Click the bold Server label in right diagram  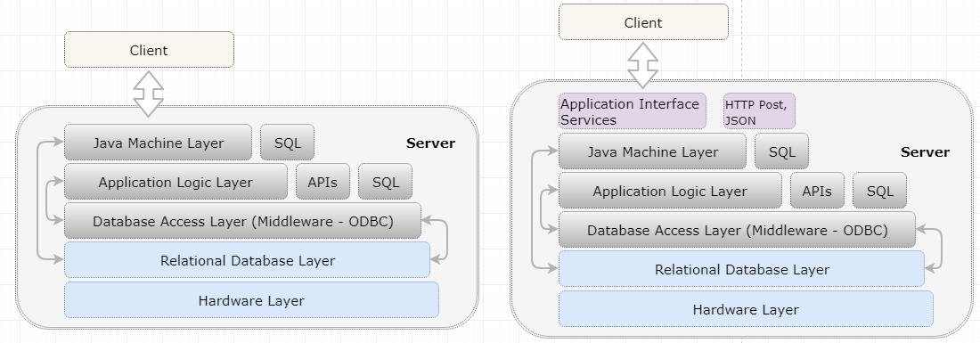coord(925,151)
